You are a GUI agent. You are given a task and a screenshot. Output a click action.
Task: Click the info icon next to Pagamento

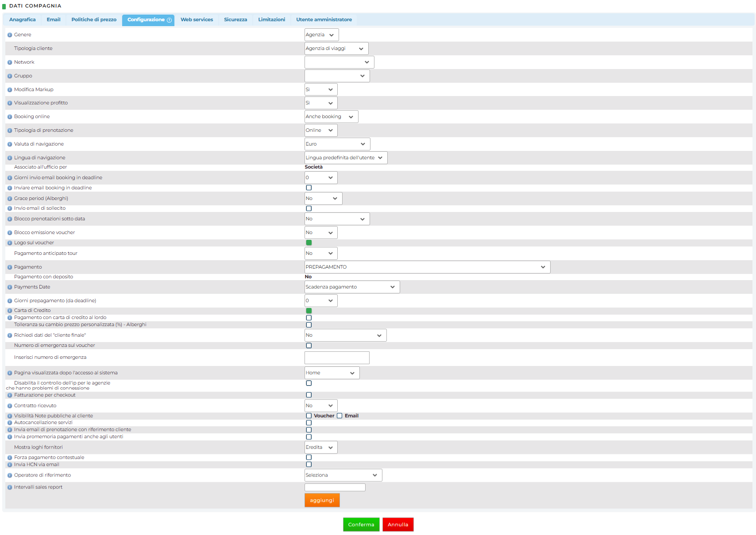(x=10, y=267)
